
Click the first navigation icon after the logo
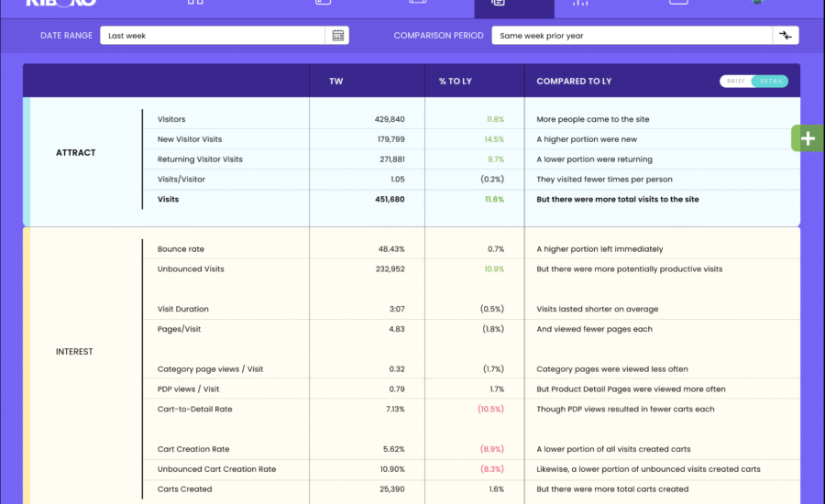(x=195, y=3)
